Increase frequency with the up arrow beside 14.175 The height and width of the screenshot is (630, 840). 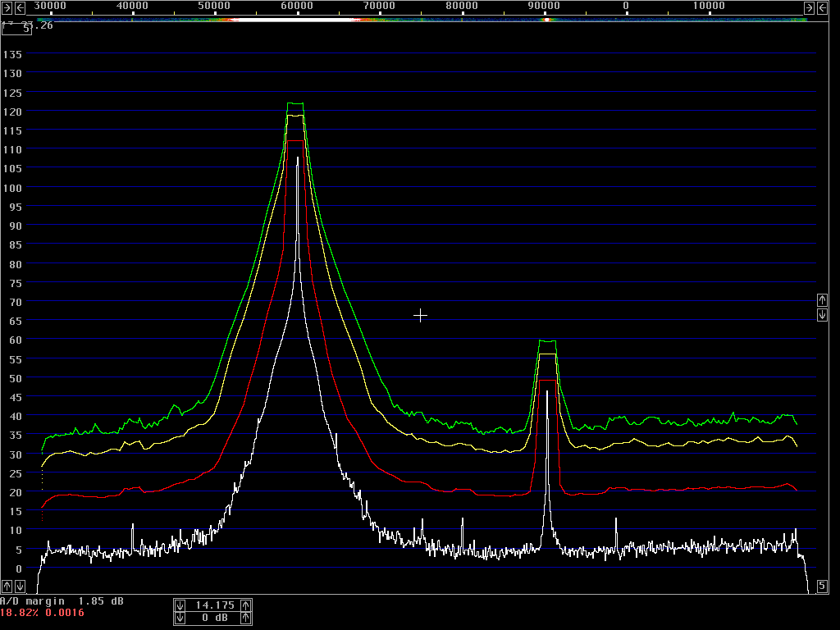click(245, 605)
